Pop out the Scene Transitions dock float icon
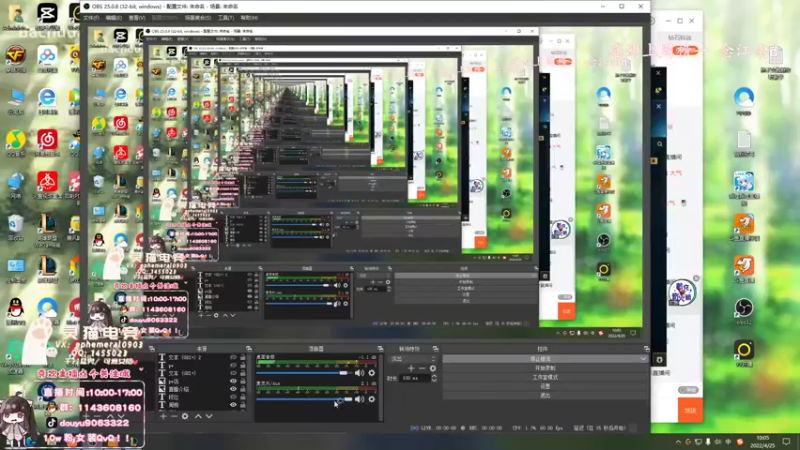800x450 pixels. [435, 349]
